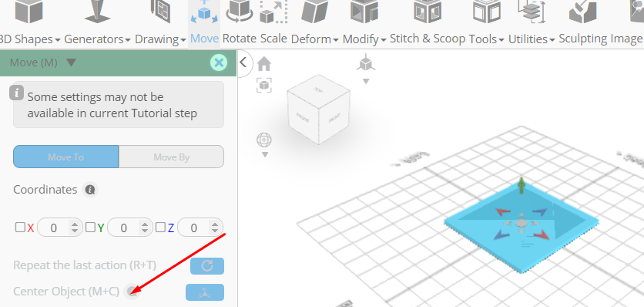This screenshot has width=644, height=307.
Task: Decrease the Y value with its down stepper
Action: (x=145, y=231)
